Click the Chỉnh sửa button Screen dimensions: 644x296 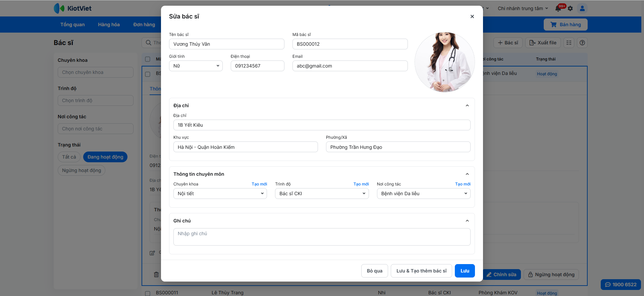point(502,274)
